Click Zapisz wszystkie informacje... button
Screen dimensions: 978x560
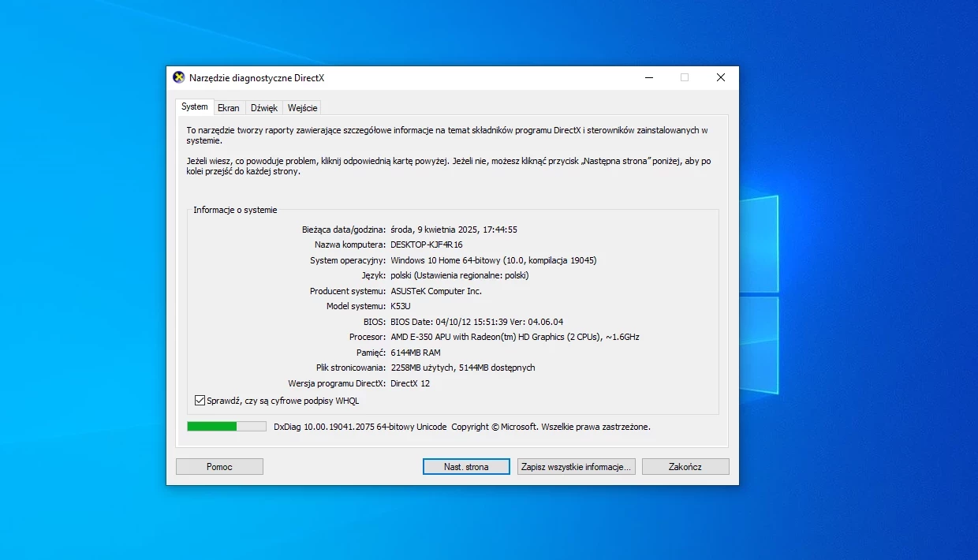point(577,467)
